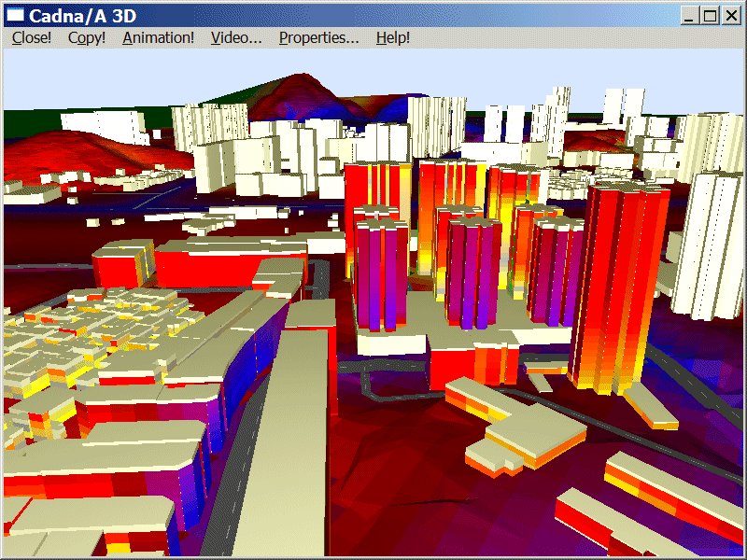Open the Video... menu
The width and height of the screenshot is (747, 560).
click(236, 37)
